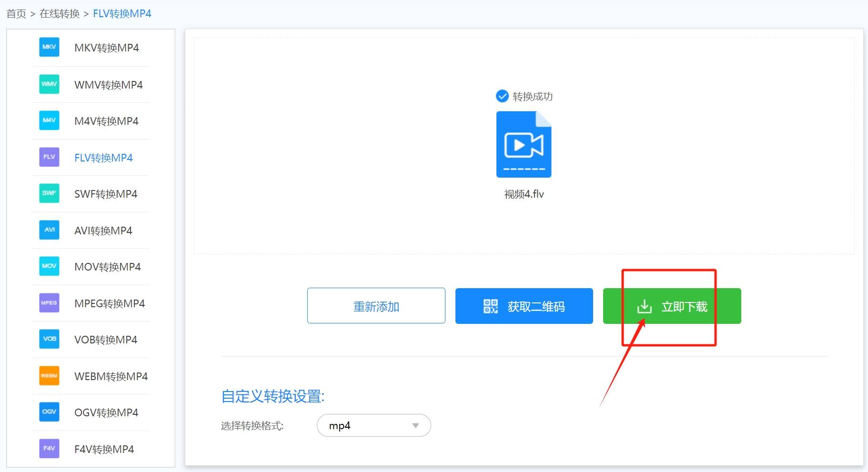Click the QR code icon on 获取二维码 button
868x472 pixels.
pyautogui.click(x=490, y=306)
